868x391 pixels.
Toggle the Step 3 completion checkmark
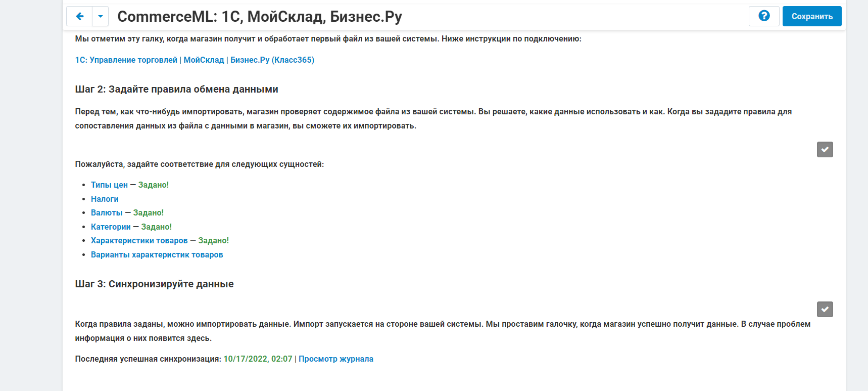click(x=825, y=309)
